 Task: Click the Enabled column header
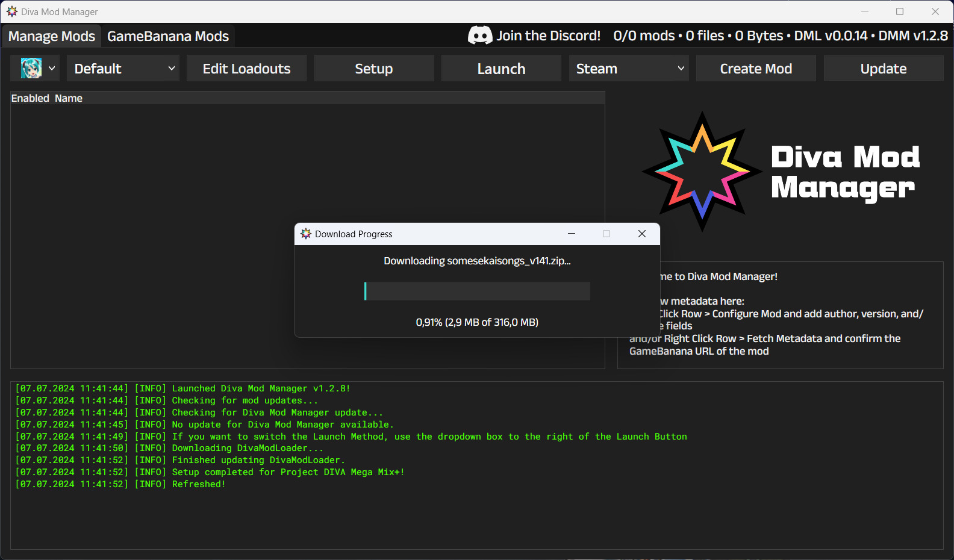pos(30,98)
